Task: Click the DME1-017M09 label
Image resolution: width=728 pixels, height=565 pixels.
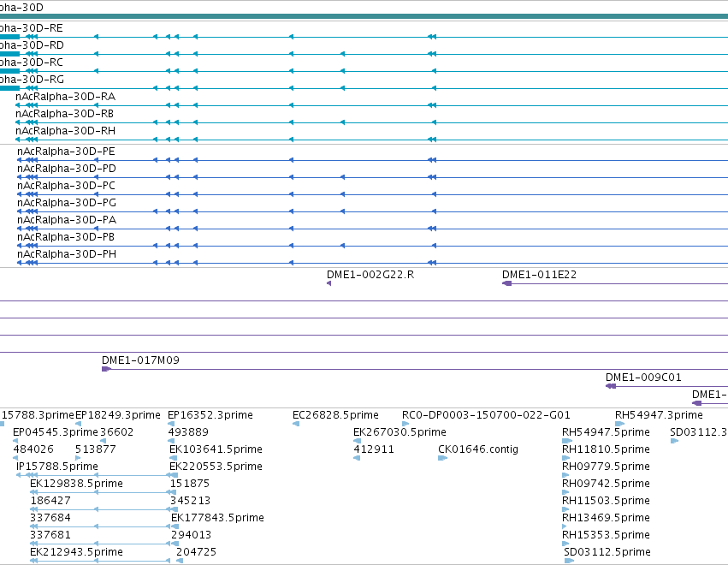Action: click(x=140, y=360)
